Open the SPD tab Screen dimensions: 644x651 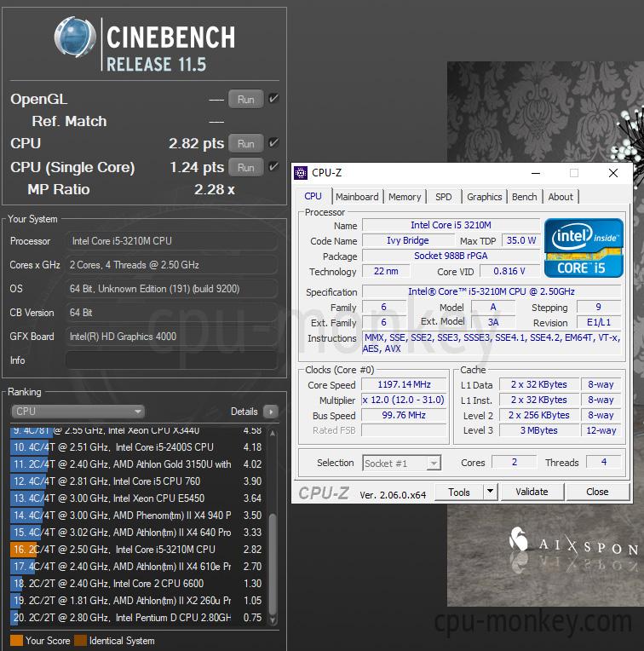tap(444, 197)
